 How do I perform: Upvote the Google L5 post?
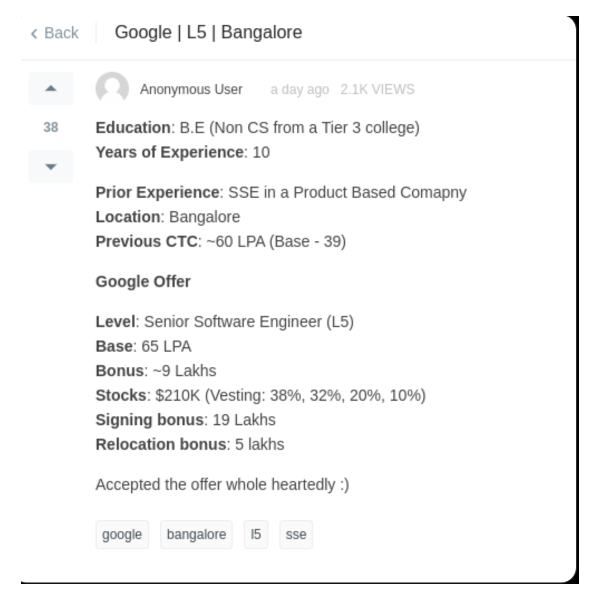[x=51, y=89]
